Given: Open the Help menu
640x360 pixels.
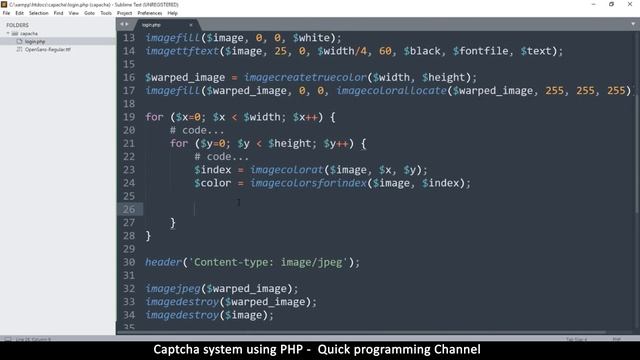Looking at the screenshot, I should (x=172, y=13).
